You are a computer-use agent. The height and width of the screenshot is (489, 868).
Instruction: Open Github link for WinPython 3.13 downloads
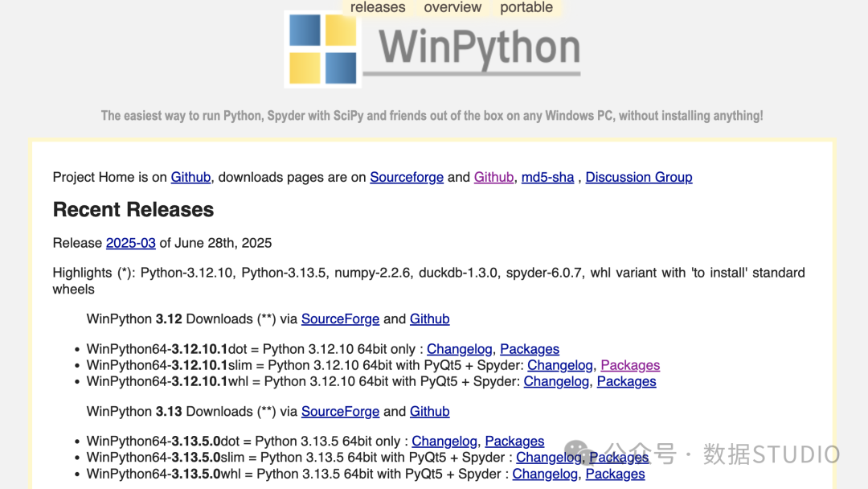coord(429,412)
